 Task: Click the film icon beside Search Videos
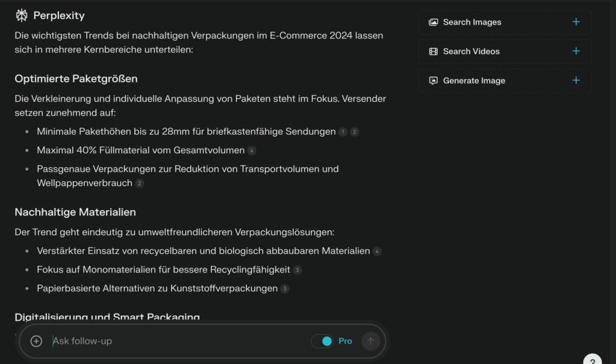[433, 52]
